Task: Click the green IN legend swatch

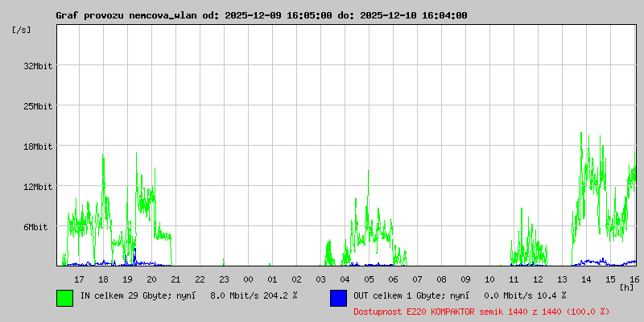Action: [x=65, y=298]
